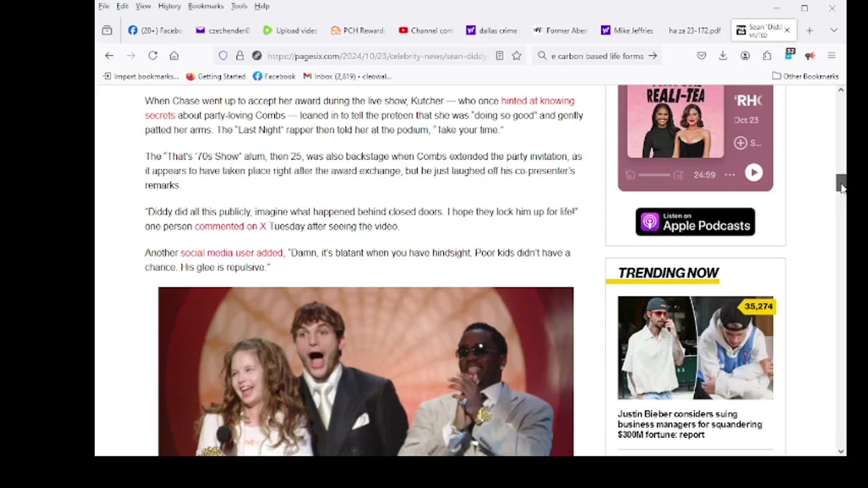The image size is (868, 488).
Task: Click Listen on Apple Podcasts badge
Action: [x=695, y=222]
